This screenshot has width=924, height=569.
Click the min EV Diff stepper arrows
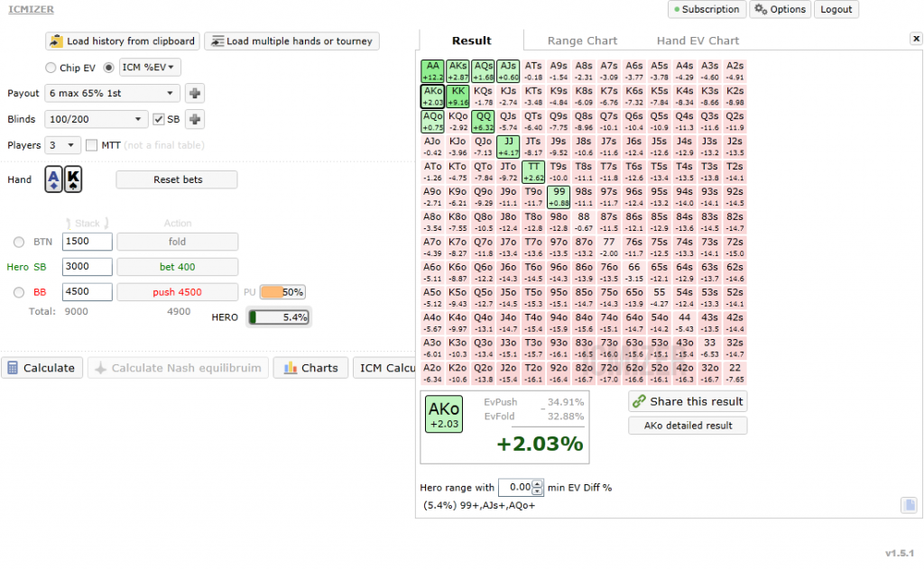point(538,487)
